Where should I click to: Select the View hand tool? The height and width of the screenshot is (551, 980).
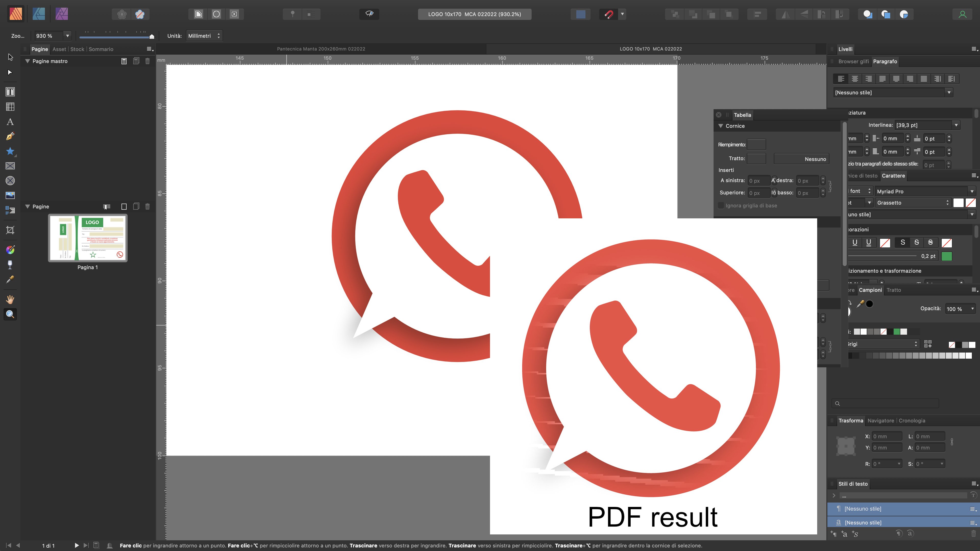(x=10, y=300)
